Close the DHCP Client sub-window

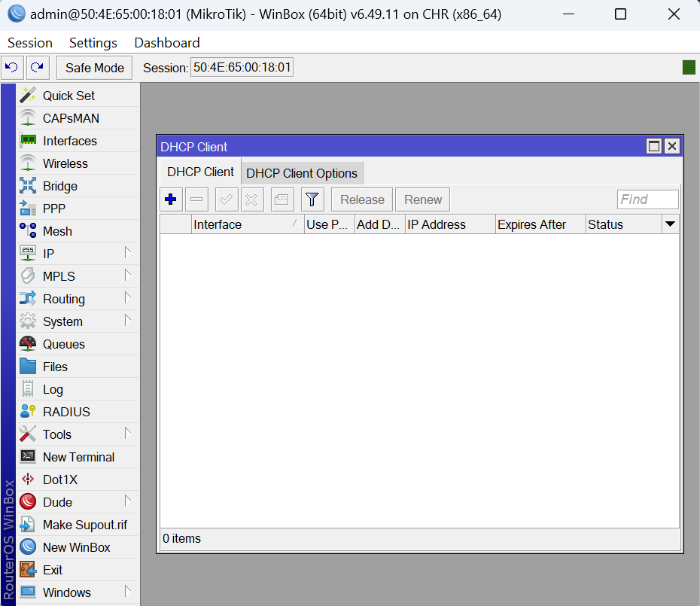click(x=672, y=146)
